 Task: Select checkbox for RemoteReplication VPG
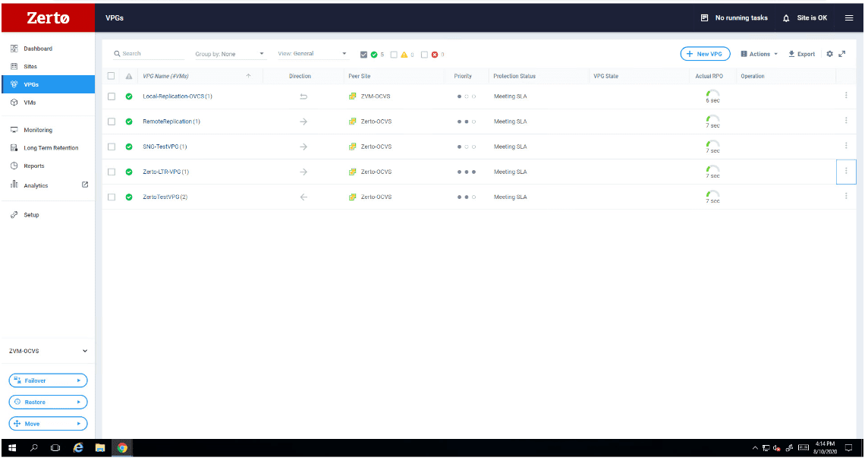click(112, 122)
